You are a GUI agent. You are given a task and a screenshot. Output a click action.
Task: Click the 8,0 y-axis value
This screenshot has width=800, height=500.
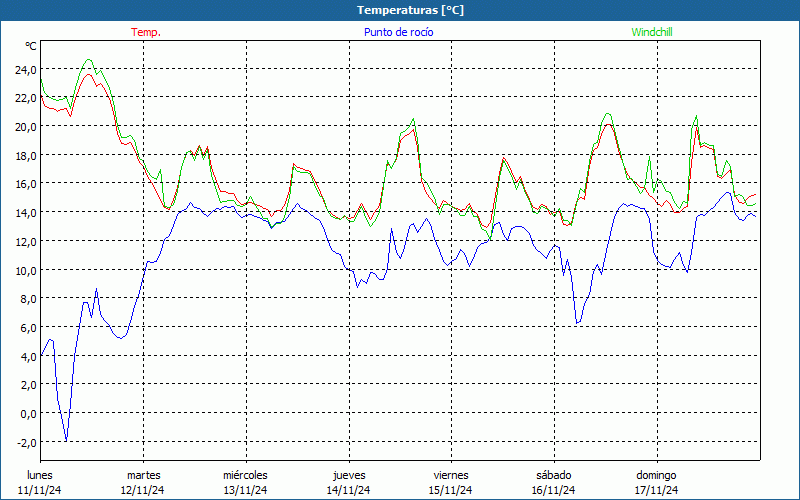tap(28, 299)
